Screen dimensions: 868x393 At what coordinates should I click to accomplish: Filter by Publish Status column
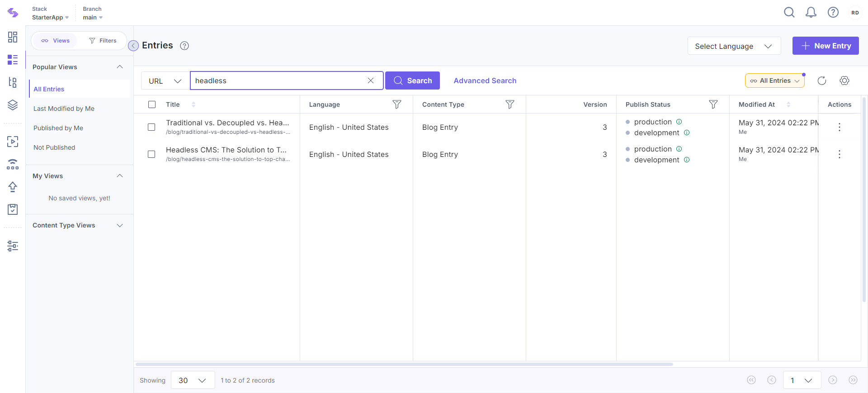coord(713,104)
